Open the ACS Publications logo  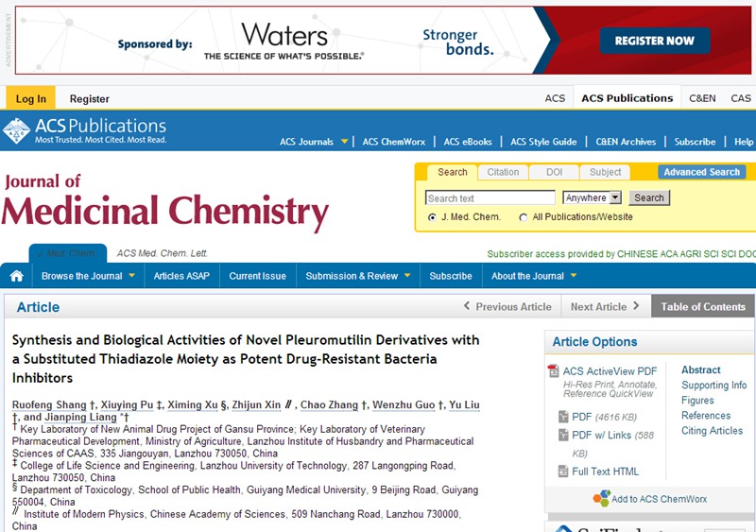point(85,130)
